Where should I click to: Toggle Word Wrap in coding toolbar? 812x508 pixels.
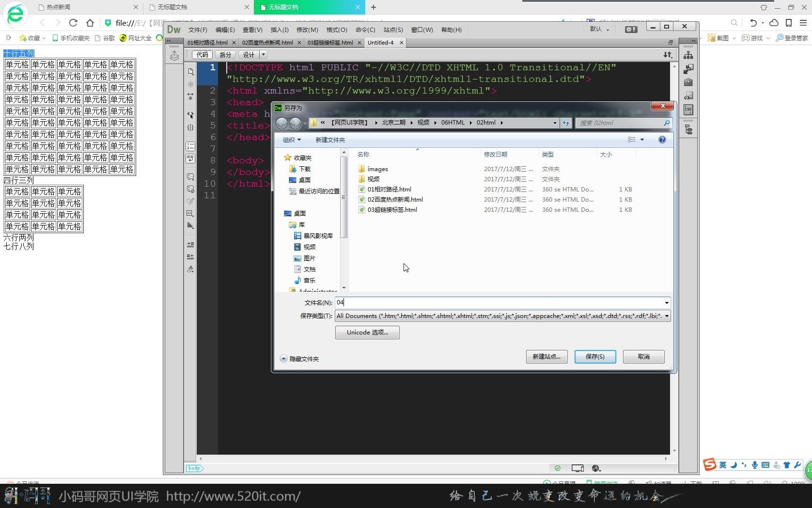coord(190,159)
